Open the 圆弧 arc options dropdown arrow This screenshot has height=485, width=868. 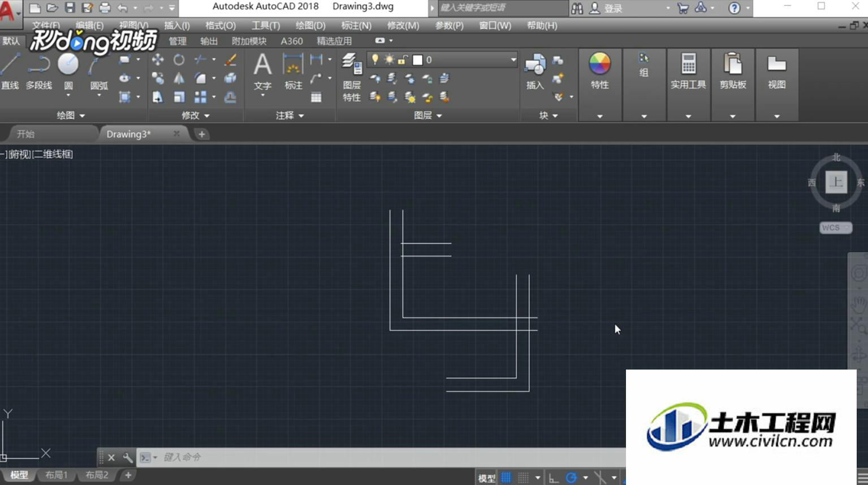pyautogui.click(x=99, y=96)
